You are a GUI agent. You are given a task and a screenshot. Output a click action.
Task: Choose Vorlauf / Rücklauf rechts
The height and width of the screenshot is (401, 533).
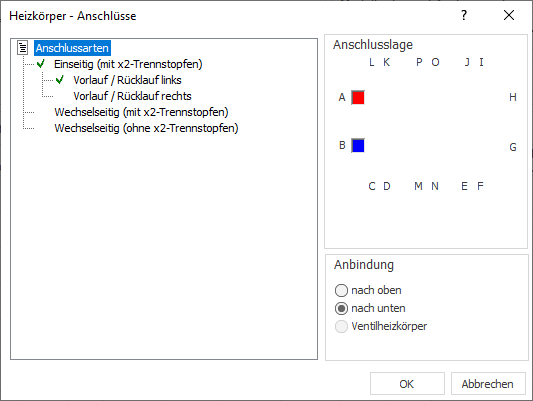point(132,96)
